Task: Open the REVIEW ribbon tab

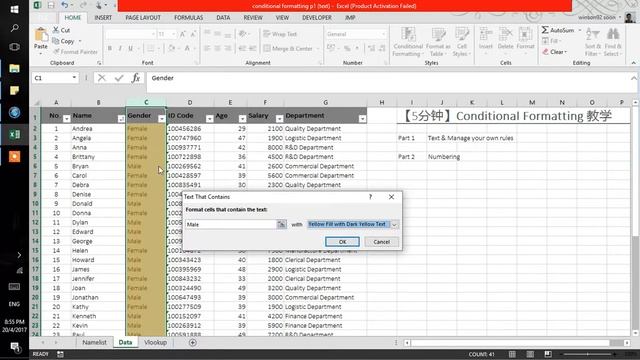Action: click(x=253, y=18)
